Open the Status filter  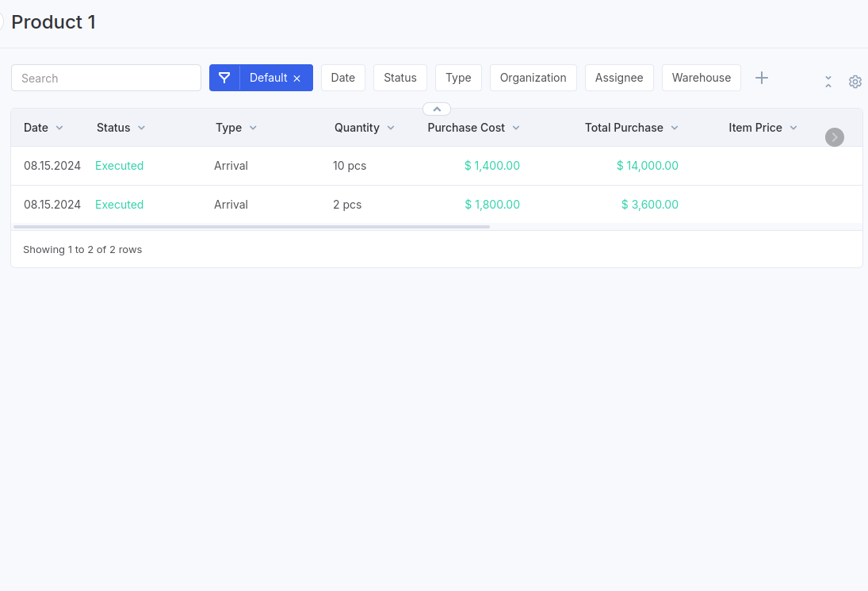400,78
